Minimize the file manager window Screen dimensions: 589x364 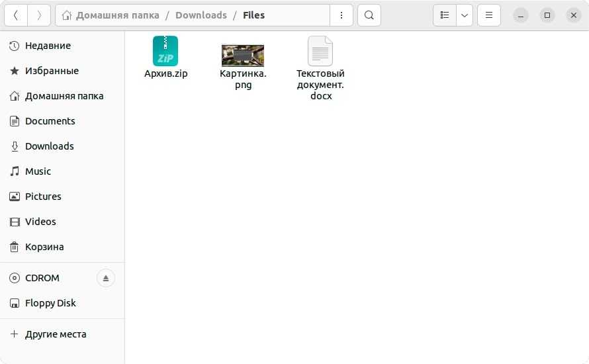pyautogui.click(x=521, y=15)
